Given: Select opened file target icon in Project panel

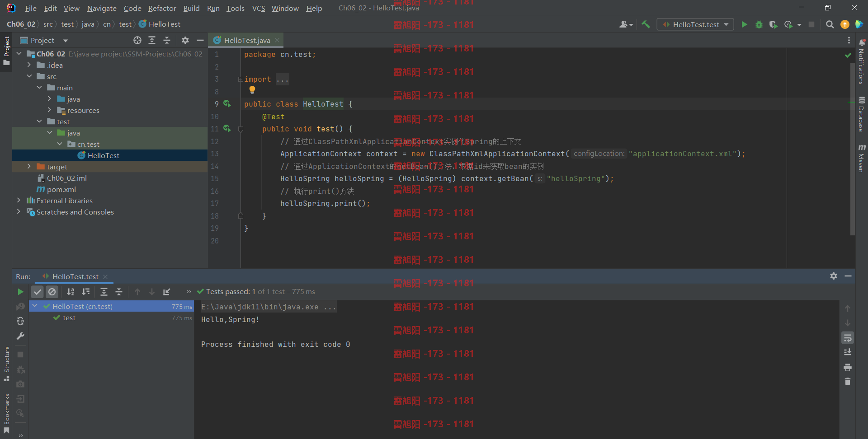Looking at the screenshot, I should [137, 40].
